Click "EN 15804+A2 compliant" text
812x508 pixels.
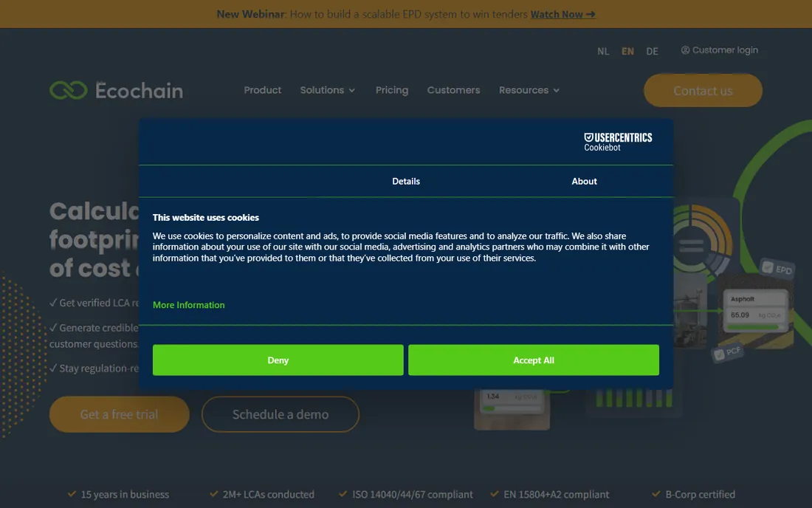pos(556,495)
